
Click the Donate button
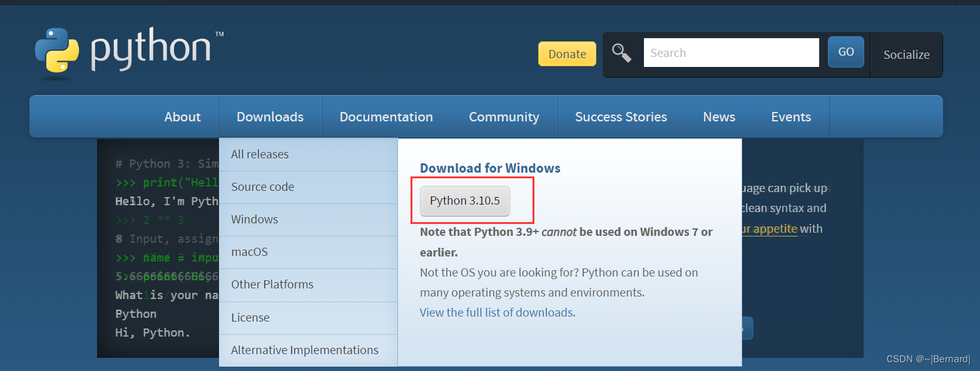pyautogui.click(x=567, y=54)
